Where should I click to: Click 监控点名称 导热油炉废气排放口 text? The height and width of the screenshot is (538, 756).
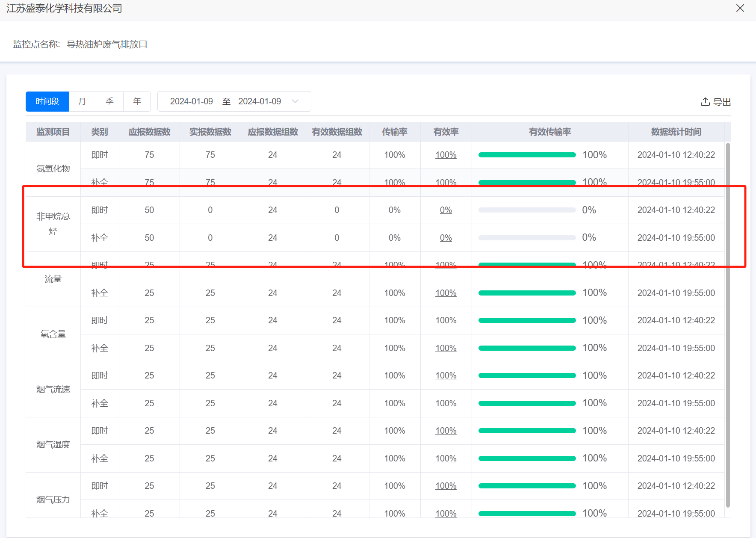(x=80, y=44)
